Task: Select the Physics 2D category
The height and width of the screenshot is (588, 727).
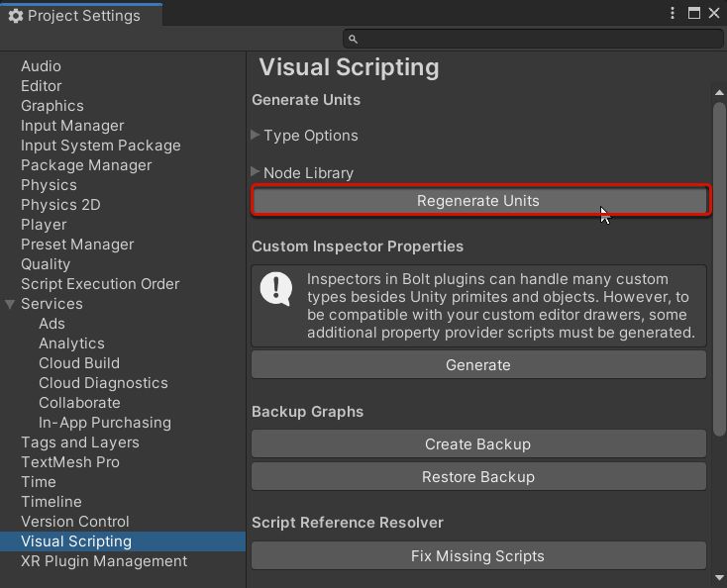Action: coord(60,204)
